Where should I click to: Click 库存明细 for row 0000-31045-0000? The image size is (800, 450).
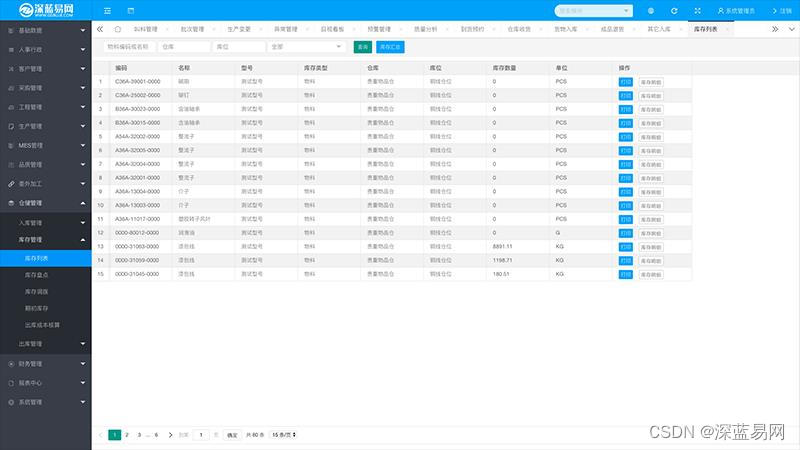(x=651, y=274)
